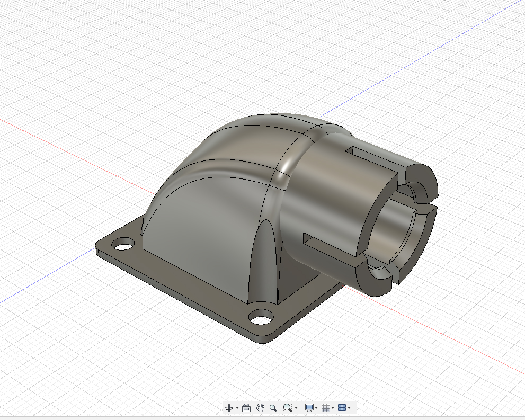Click the Look At icon
Viewport: 525px width, 420px height.
246,407
